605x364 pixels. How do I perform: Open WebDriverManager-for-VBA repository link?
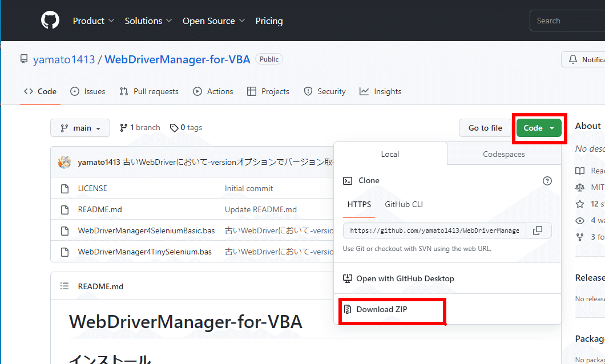tap(178, 59)
